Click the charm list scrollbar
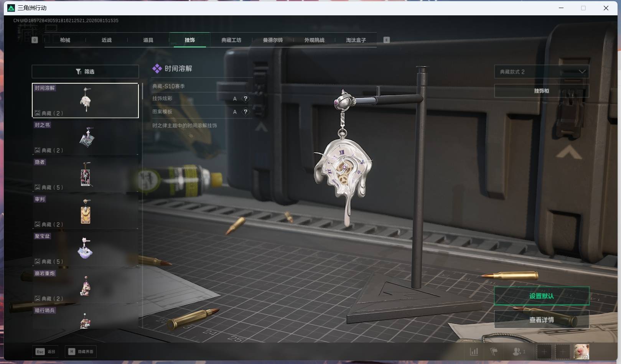The width and height of the screenshot is (621, 364). (x=142, y=91)
